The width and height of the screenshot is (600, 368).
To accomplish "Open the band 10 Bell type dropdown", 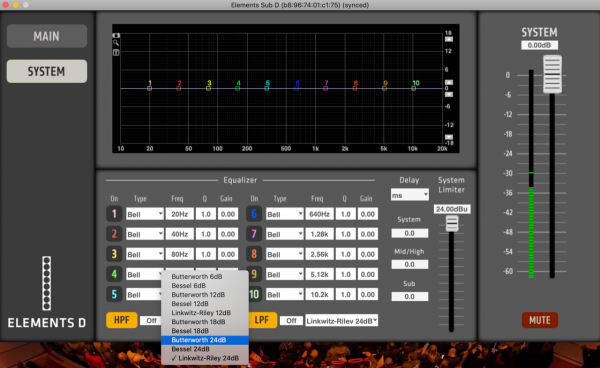I will click(x=285, y=294).
